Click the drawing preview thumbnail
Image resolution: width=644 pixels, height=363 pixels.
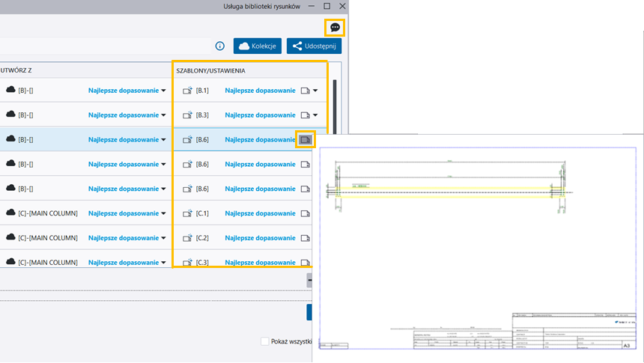point(478,247)
